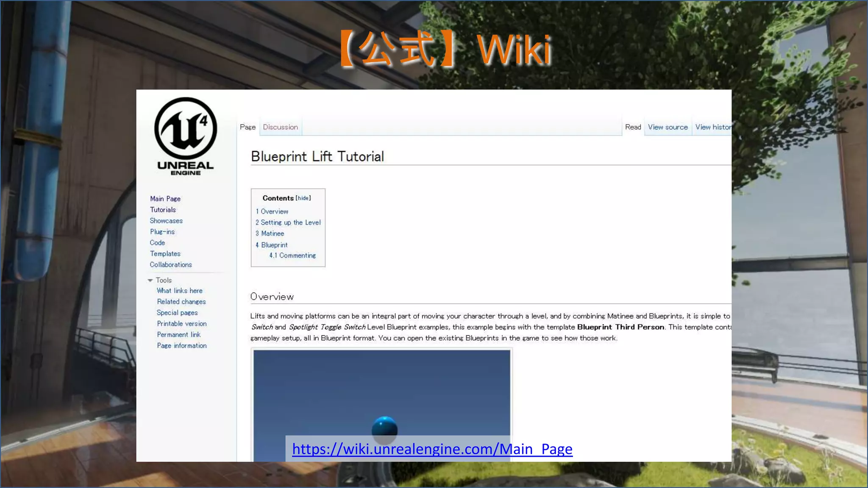Open the View source tab

pos(668,127)
